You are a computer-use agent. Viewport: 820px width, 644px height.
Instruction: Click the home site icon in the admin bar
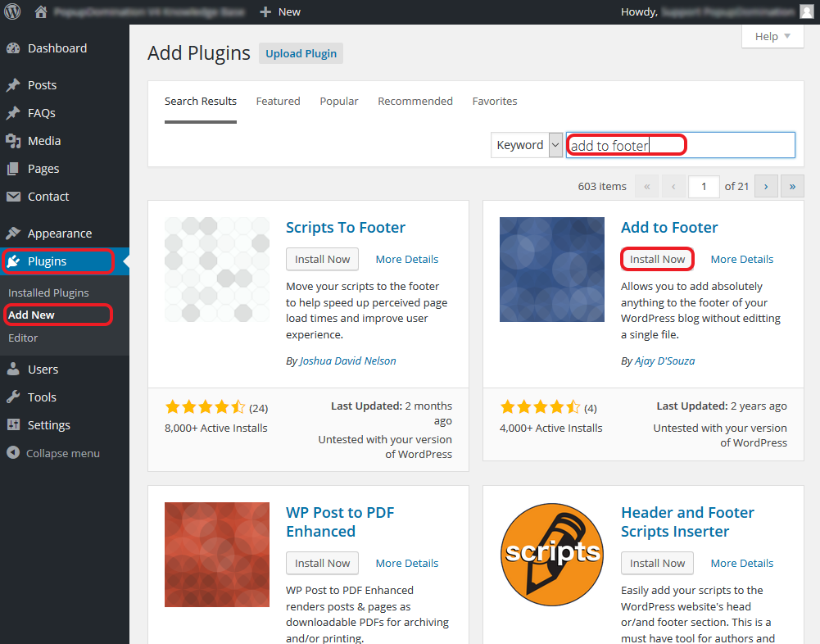pos(41,11)
